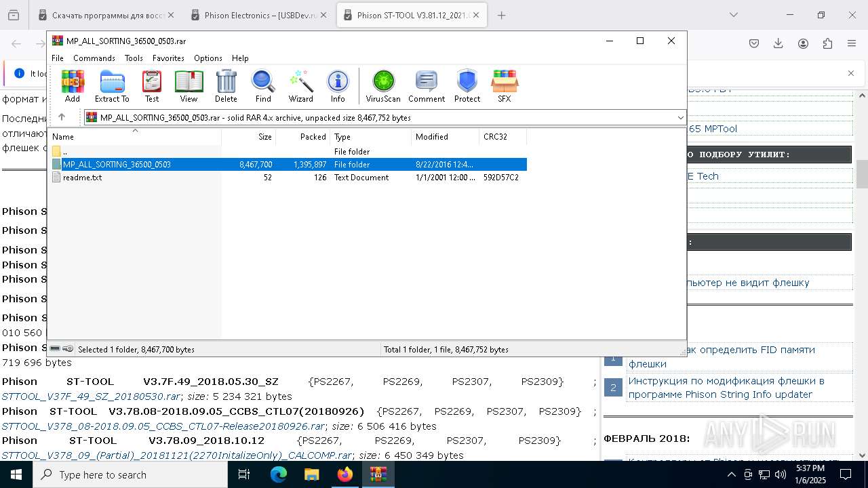This screenshot has width=868, height=488.
Task: Sort by the Size column header
Action: (x=249, y=136)
